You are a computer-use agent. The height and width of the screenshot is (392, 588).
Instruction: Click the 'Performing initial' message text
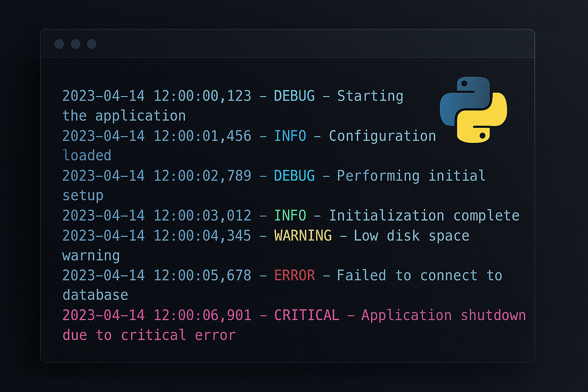click(x=411, y=176)
